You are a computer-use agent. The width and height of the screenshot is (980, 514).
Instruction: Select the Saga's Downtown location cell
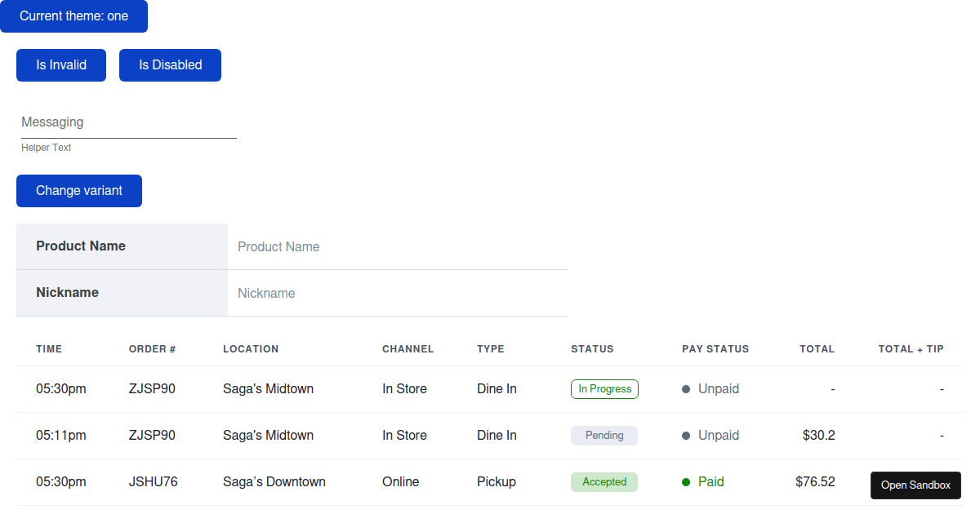274,482
